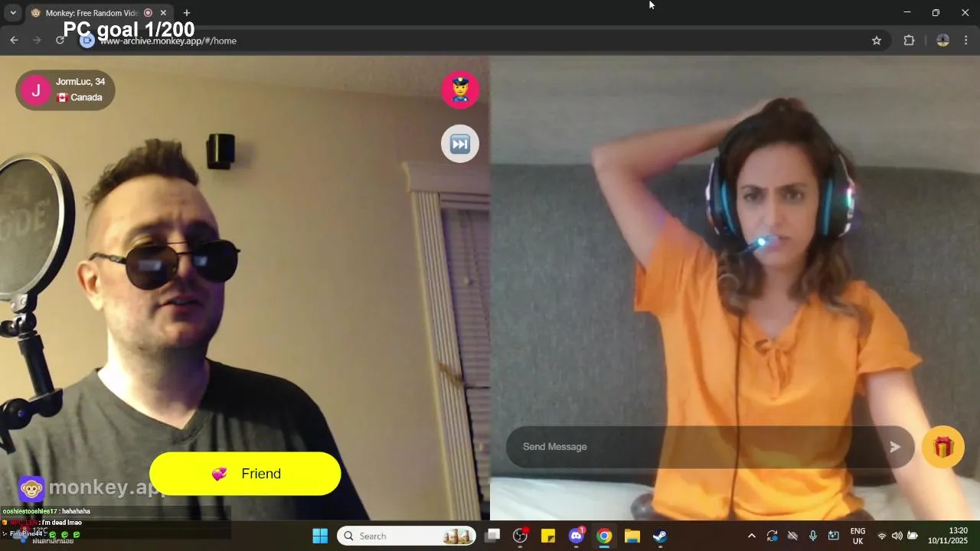Open a new browser tab
This screenshot has height=551, width=980.
tap(187, 13)
